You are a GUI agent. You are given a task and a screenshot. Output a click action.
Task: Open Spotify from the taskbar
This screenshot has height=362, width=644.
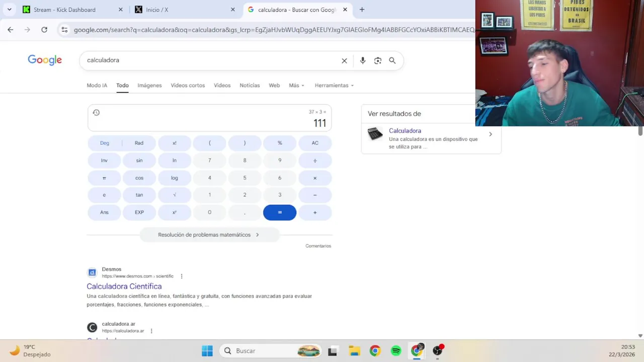pyautogui.click(x=396, y=351)
